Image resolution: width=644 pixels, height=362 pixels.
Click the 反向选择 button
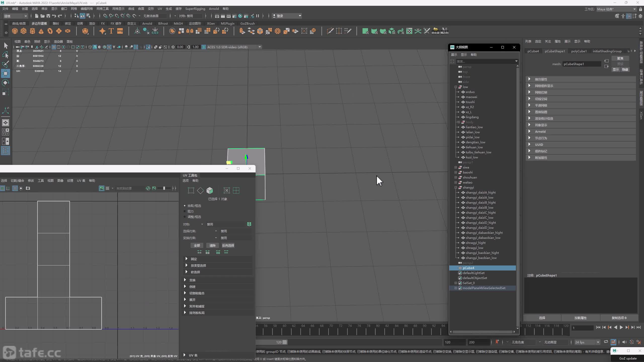pyautogui.click(x=228, y=245)
